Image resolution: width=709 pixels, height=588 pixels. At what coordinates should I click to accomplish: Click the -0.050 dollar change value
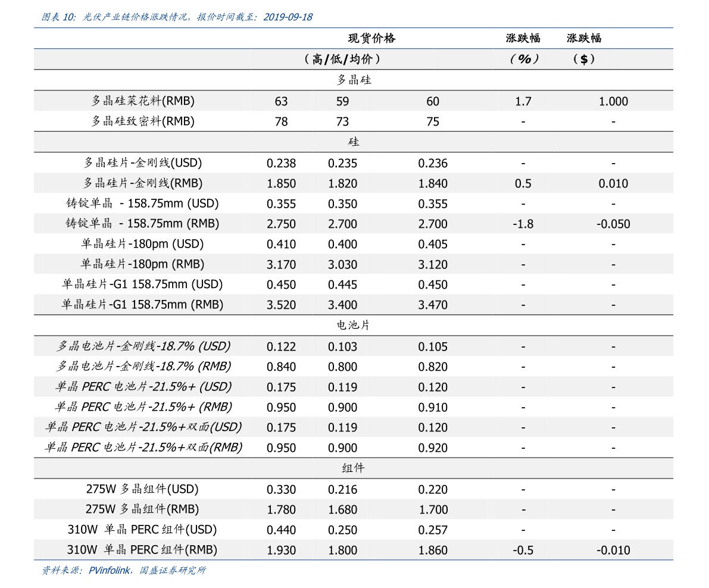613,224
